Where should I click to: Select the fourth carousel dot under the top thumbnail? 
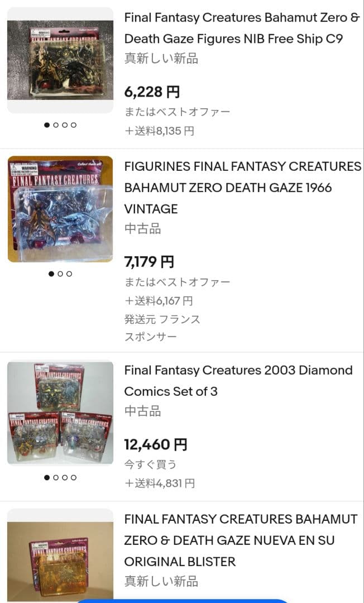[x=73, y=125]
